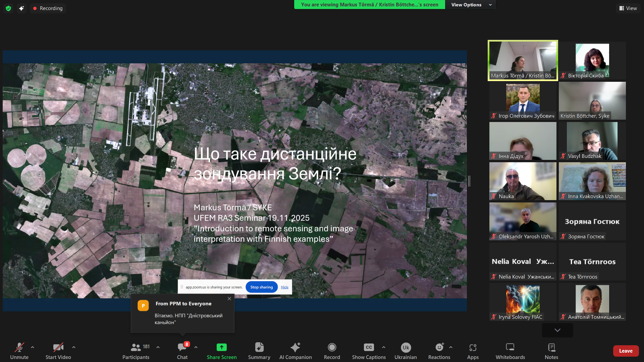The width and height of the screenshot is (644, 362).
Task: Open the View Options dropdown
Action: coord(470,5)
